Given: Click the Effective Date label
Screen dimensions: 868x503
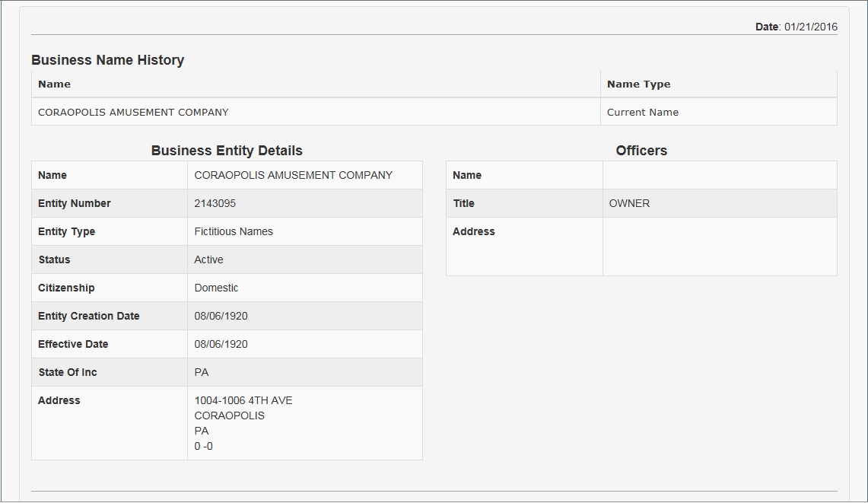Looking at the screenshot, I should 72,344.
